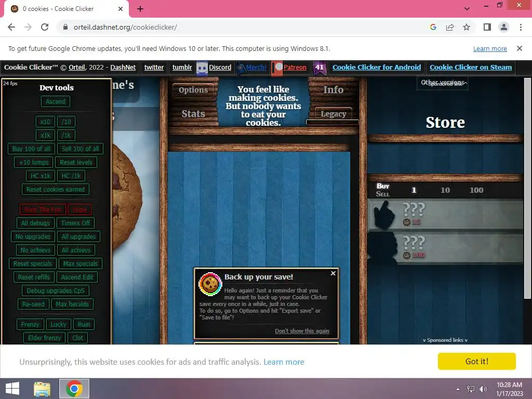Click the red Wipe button

[x=79, y=209]
